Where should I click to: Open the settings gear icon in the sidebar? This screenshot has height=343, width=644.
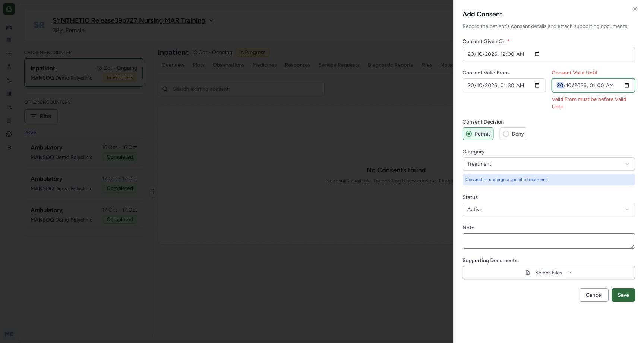[9, 147]
